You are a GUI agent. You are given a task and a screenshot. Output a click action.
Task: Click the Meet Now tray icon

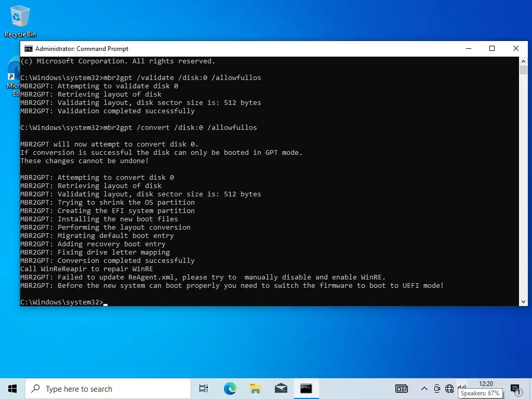437,389
